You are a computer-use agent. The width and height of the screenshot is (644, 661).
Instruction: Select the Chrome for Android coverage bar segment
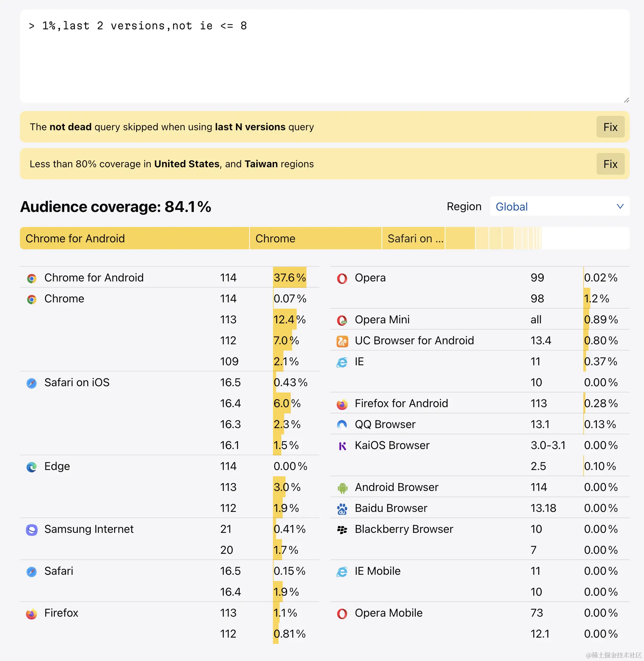(134, 238)
